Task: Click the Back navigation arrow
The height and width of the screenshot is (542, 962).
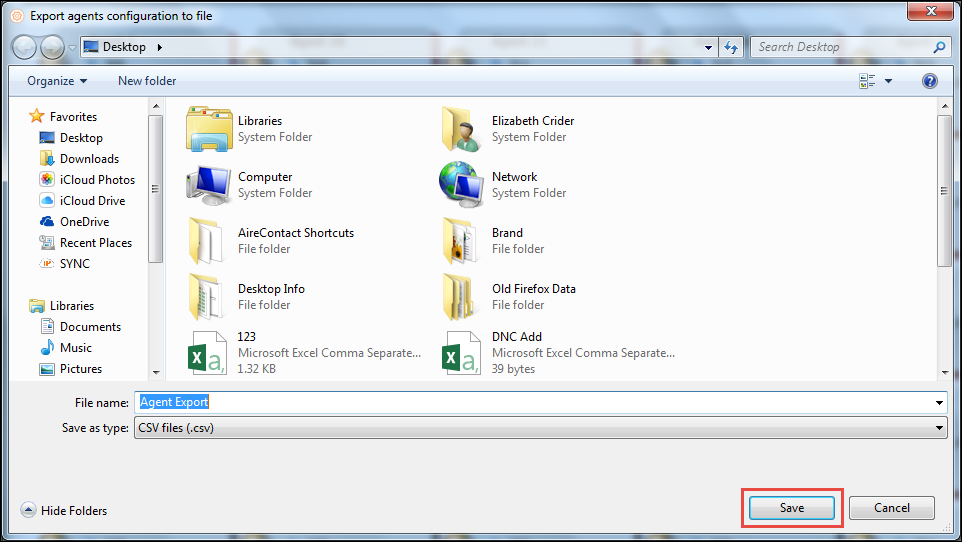Action: 24,47
